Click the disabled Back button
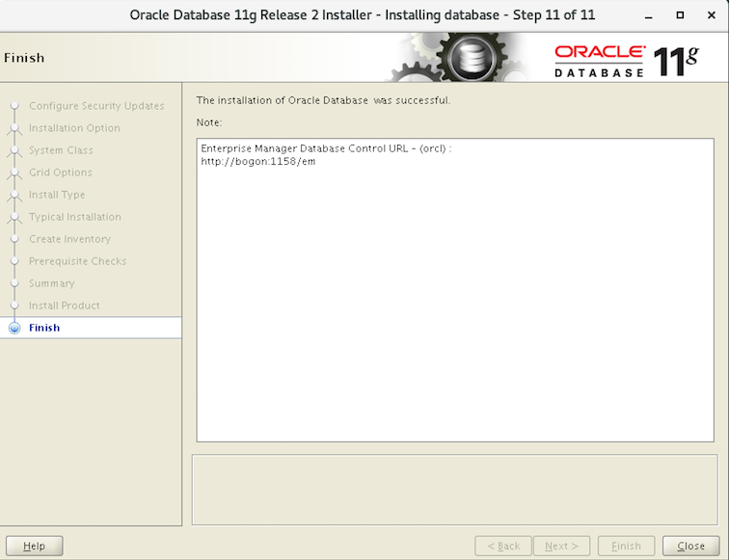Image resolution: width=729 pixels, height=560 pixels. (x=503, y=546)
